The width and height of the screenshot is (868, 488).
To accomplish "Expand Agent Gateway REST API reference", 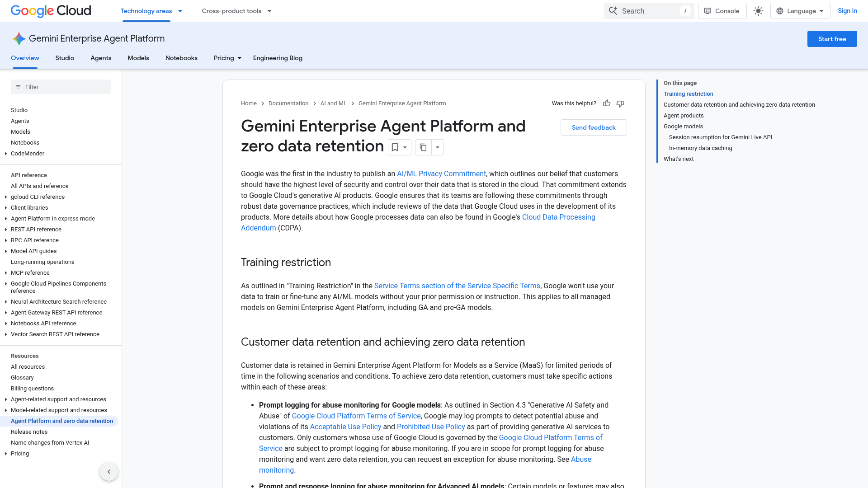I will (6, 313).
